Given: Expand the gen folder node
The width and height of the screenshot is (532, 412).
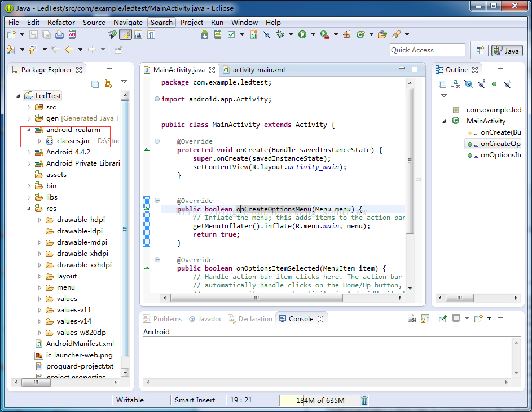Looking at the screenshot, I should 29,118.
